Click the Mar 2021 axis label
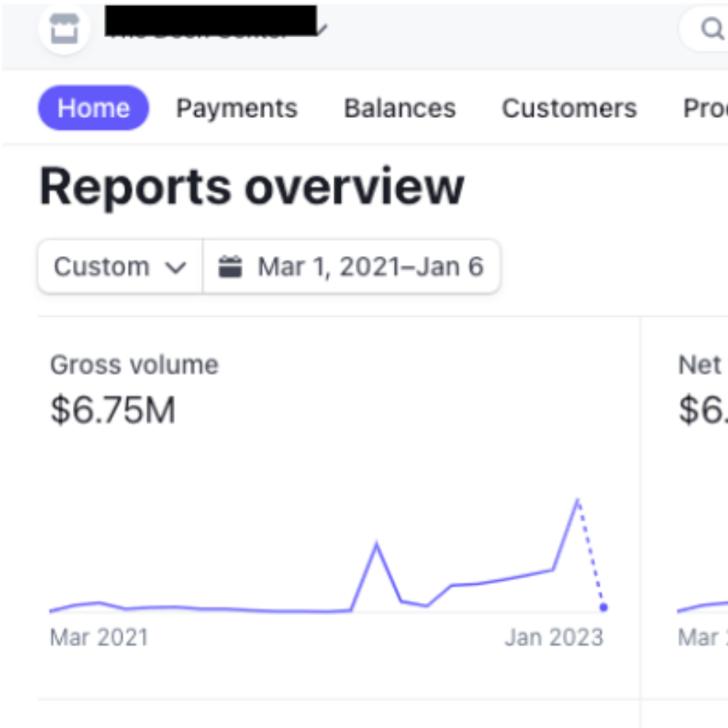Image resolution: width=728 pixels, height=728 pixels. click(98, 637)
